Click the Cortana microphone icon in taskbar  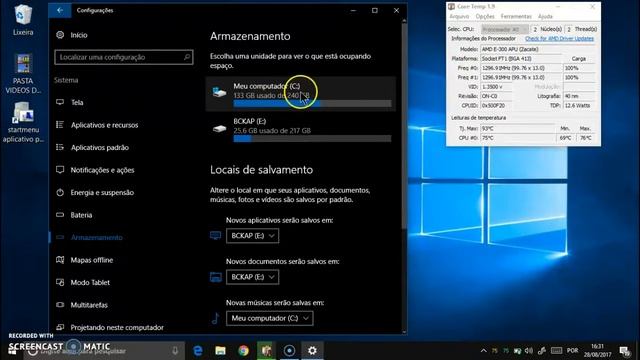[x=175, y=351]
